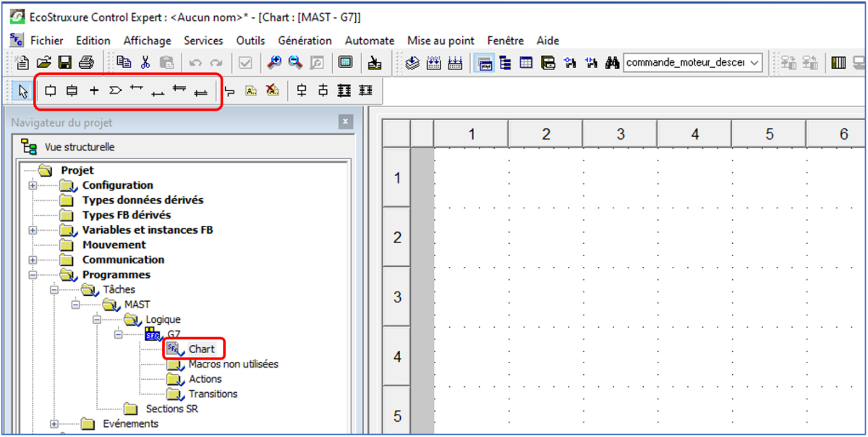Image resolution: width=868 pixels, height=437 pixels.
Task: Select the Mouvement folder
Action: pos(114,245)
